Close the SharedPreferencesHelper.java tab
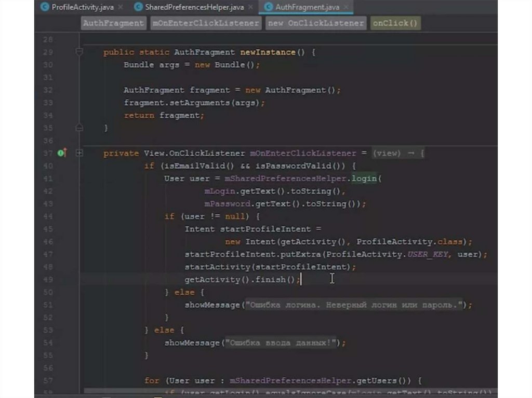The image size is (532, 398). tap(250, 7)
